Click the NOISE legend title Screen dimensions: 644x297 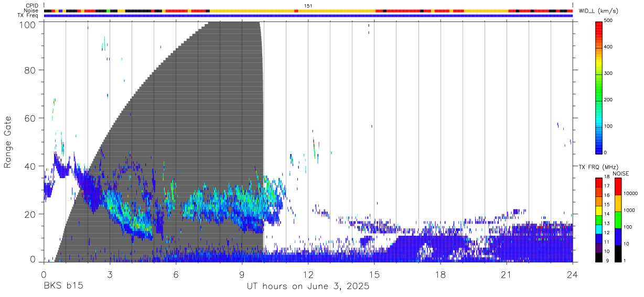[621, 173]
